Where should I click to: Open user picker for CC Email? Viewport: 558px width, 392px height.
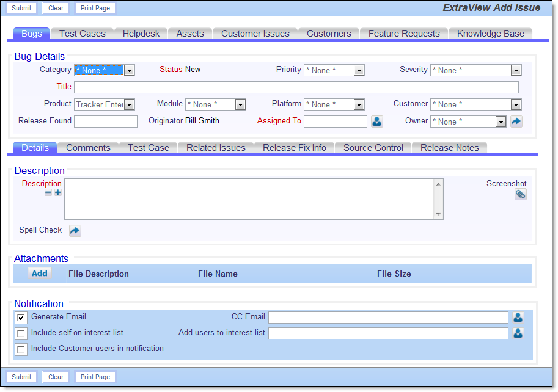(518, 318)
